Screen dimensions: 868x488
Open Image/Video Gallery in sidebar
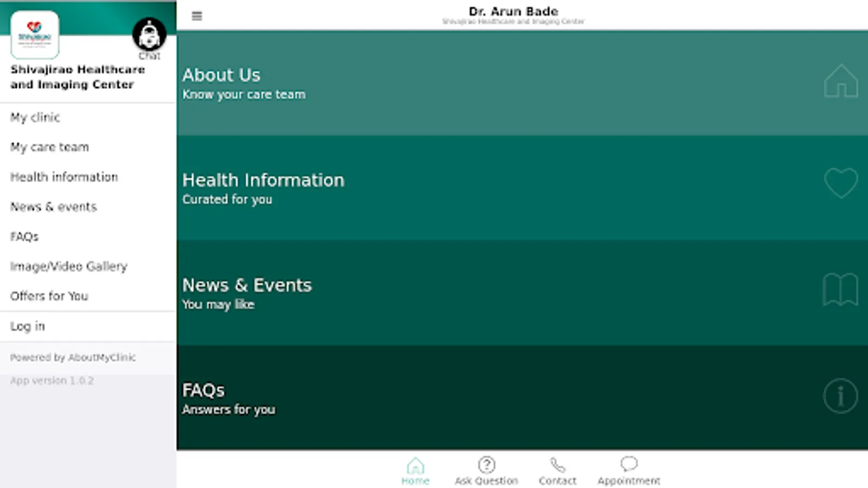tap(69, 266)
